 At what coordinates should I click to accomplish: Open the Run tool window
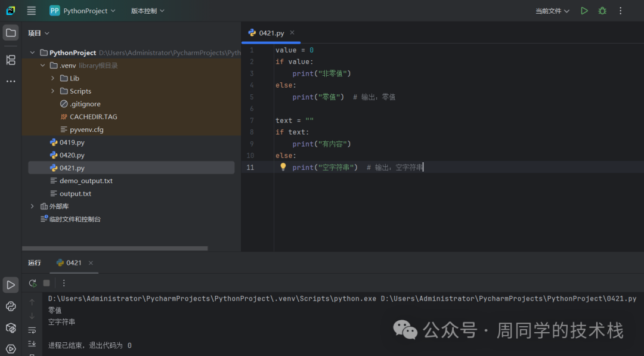tap(11, 285)
